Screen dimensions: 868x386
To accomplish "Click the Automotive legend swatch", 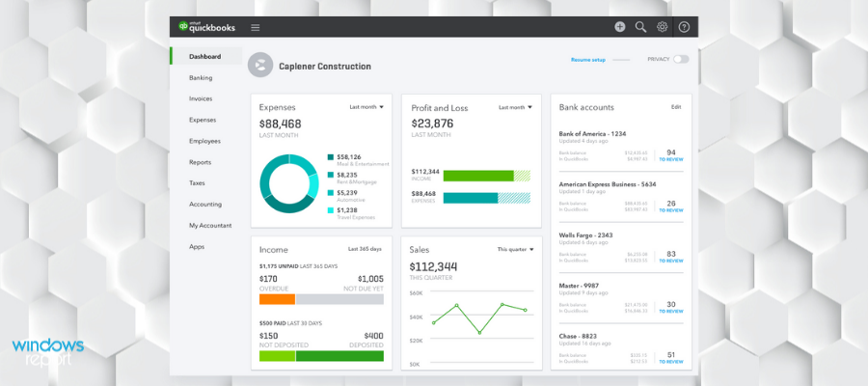I will [331, 193].
